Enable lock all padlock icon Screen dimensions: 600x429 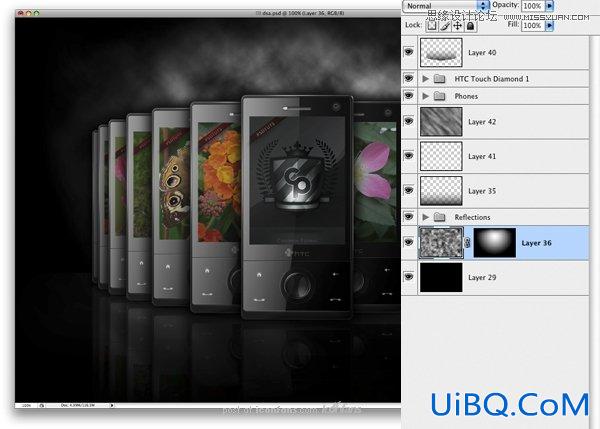(470, 26)
